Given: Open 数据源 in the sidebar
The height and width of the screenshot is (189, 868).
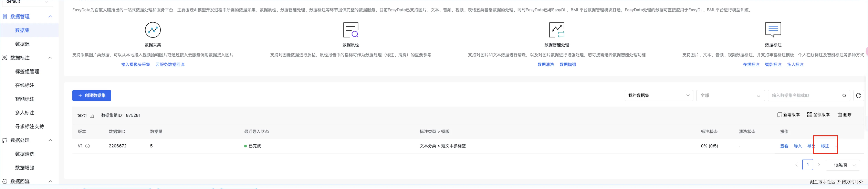Looking at the screenshot, I should click(x=22, y=44).
